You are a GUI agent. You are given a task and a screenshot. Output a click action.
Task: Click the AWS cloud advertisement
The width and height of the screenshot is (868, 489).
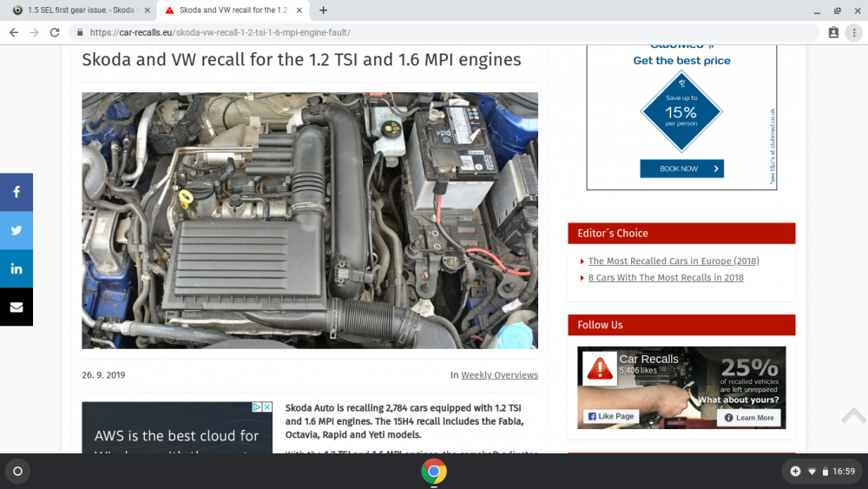177,427
